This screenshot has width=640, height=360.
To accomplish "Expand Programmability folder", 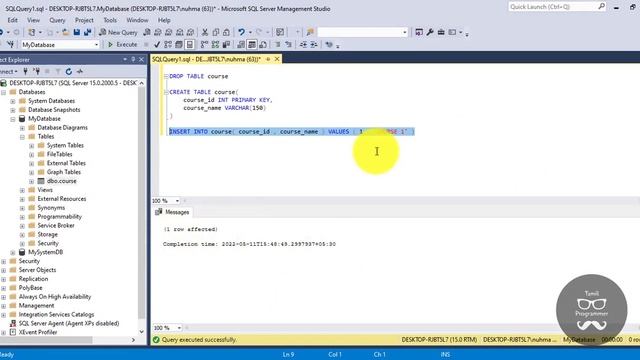I will [x=22, y=217].
